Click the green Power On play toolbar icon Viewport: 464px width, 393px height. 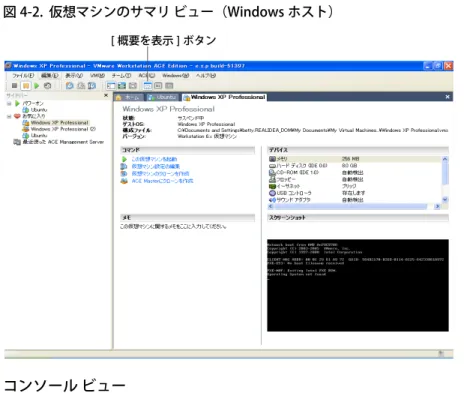coord(37,86)
